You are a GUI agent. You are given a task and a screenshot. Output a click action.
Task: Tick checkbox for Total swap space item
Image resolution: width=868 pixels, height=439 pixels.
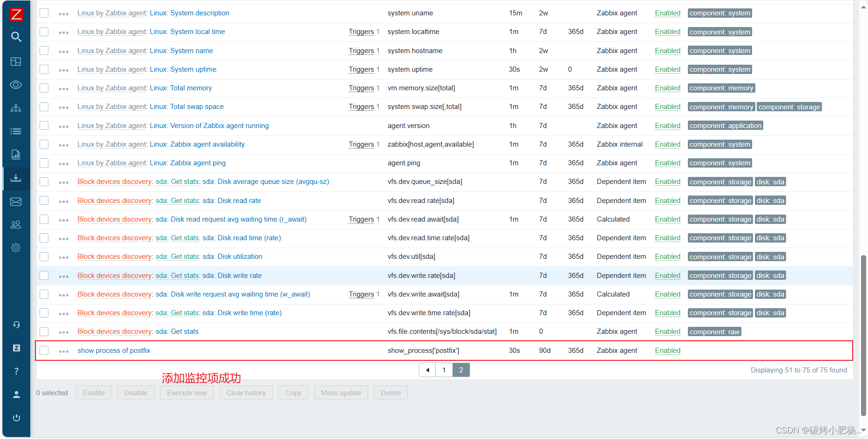coord(44,107)
